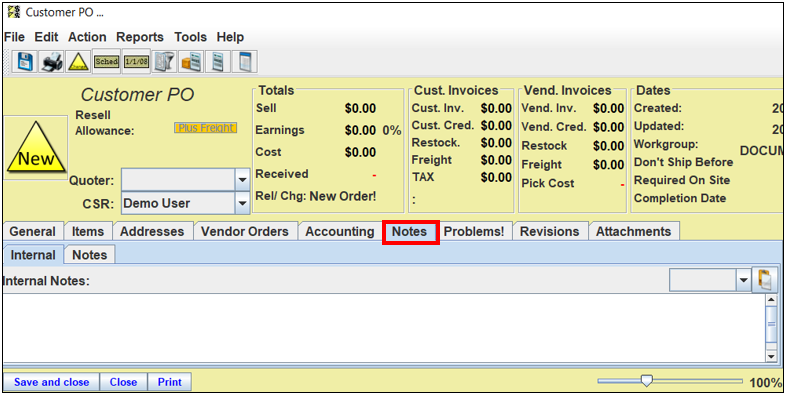The width and height of the screenshot is (787, 396).
Task: Open the Help menu
Action: point(230,37)
